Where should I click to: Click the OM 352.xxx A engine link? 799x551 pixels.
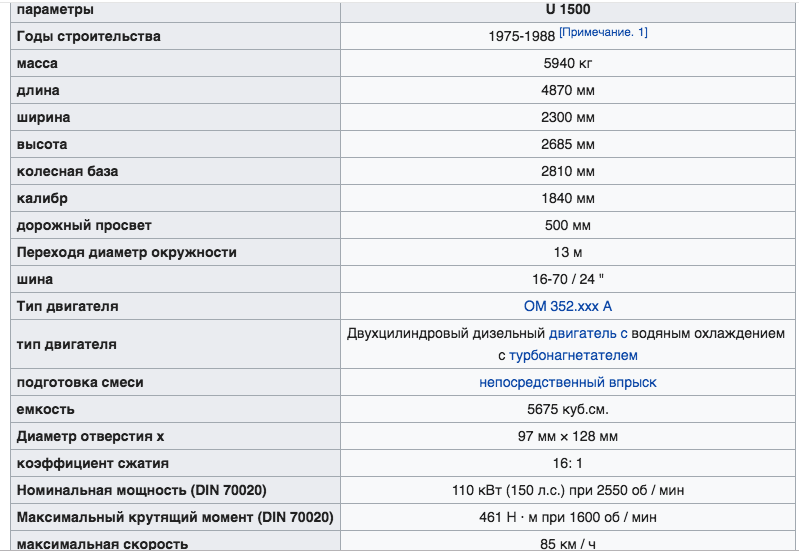point(567,306)
